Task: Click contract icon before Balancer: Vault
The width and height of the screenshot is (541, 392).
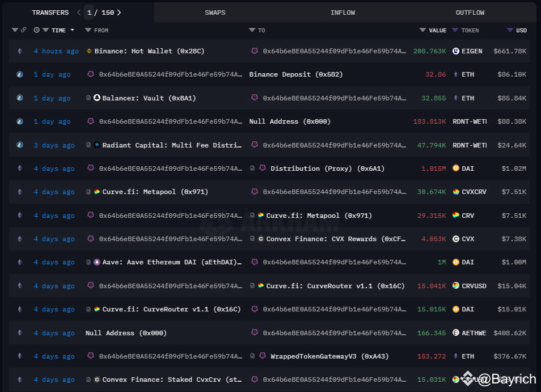Action: tap(88, 98)
